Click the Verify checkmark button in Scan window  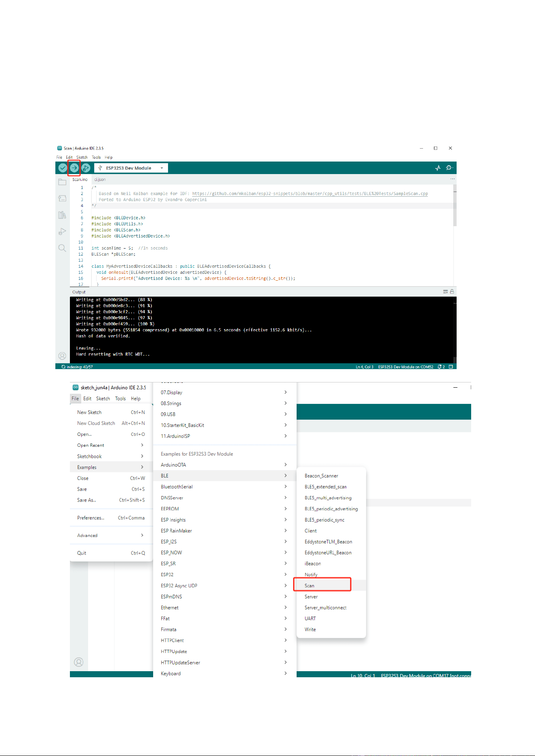[x=63, y=168]
